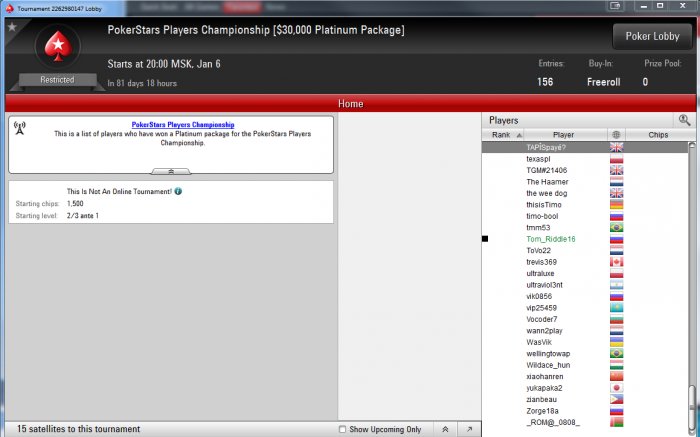Open the player search magnifier icon
Image resolution: width=700 pixels, height=437 pixels.
[x=684, y=120]
